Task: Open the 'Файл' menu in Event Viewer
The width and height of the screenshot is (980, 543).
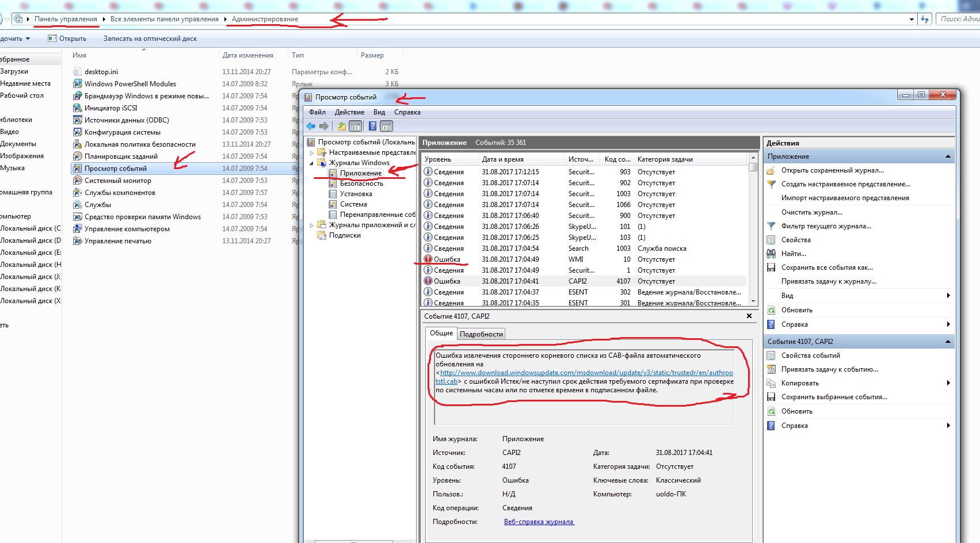Action: pos(317,112)
